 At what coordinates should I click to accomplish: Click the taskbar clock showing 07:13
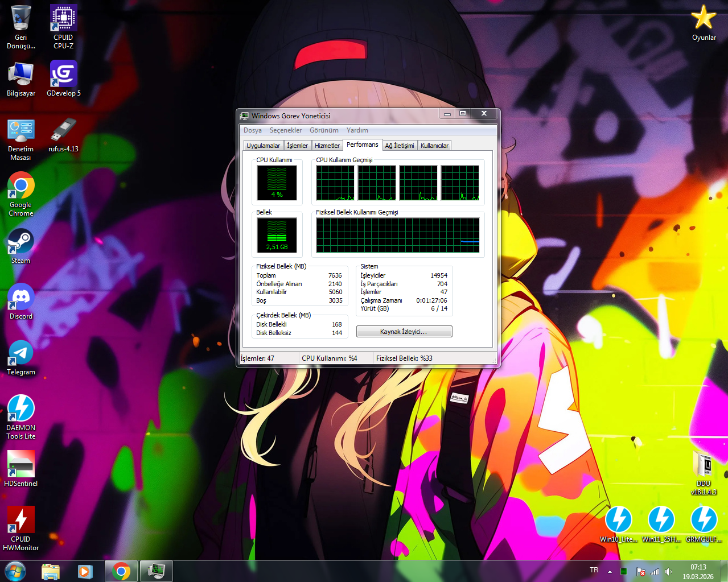[x=698, y=572]
